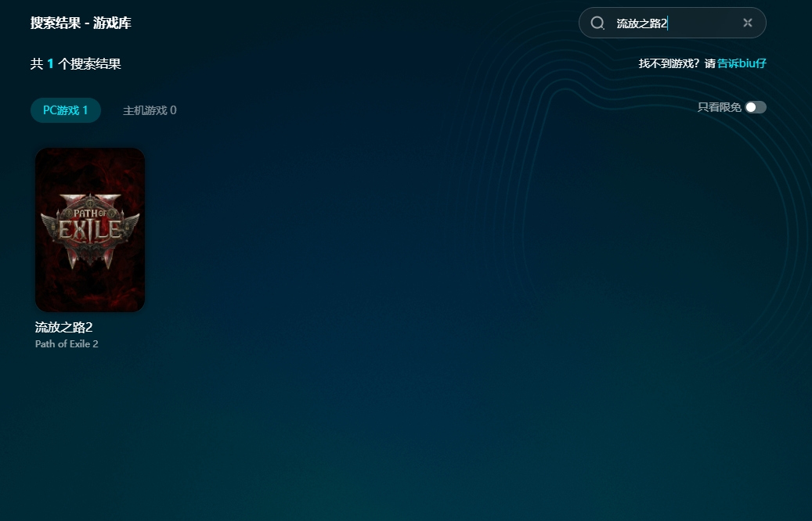Click the 找不到游戏？ prompt text
812x521 pixels.
tap(670, 63)
